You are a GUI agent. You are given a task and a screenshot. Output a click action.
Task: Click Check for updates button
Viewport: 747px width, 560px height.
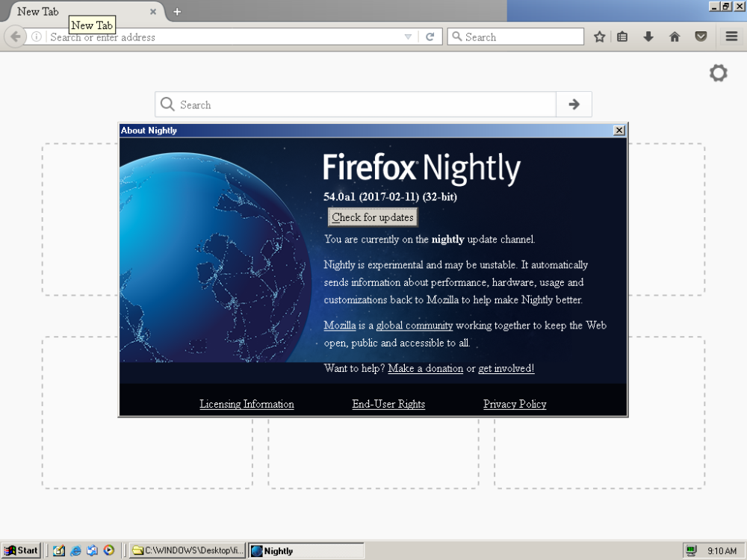373,217
